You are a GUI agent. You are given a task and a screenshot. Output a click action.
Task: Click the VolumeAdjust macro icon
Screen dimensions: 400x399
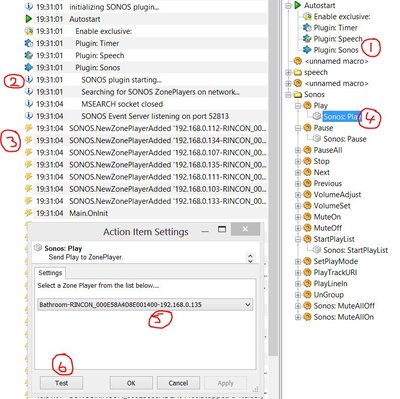click(x=307, y=195)
